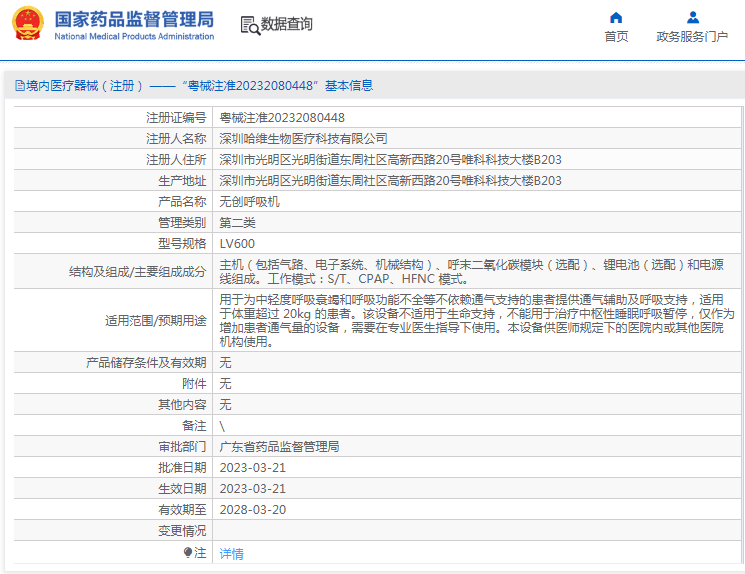
Task: Click the 注册证编号 row label
Action: click(176, 117)
